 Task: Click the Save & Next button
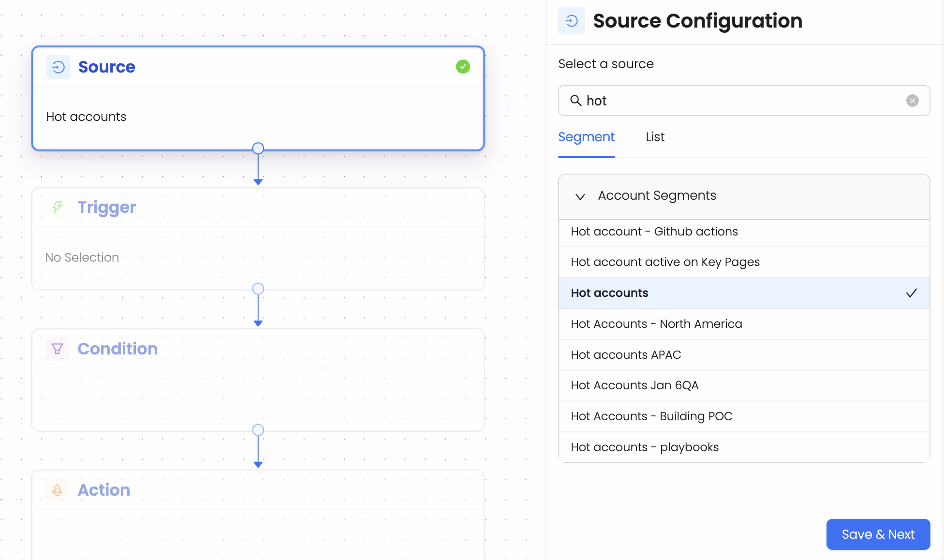coord(878,534)
